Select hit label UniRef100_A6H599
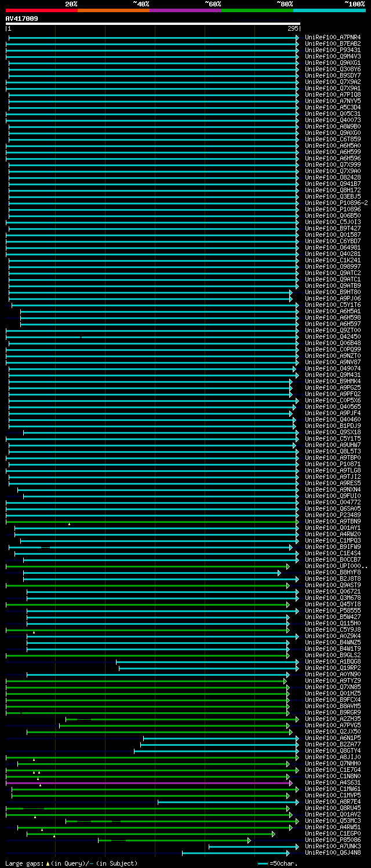Screen dimensions: 371x868 [333, 152]
